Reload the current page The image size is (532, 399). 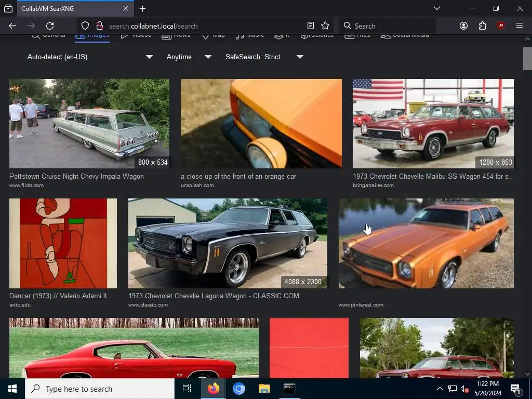(50, 26)
